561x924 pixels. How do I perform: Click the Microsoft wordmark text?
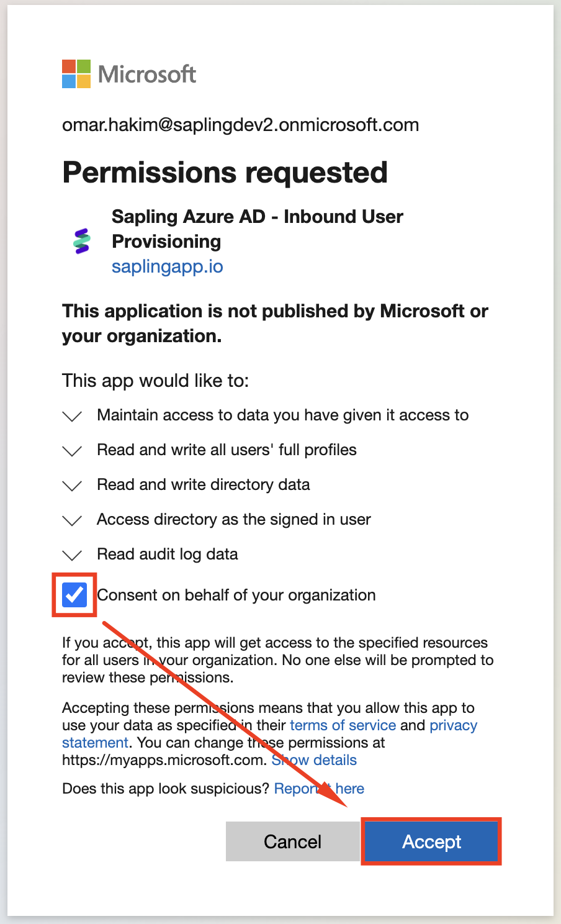(147, 75)
